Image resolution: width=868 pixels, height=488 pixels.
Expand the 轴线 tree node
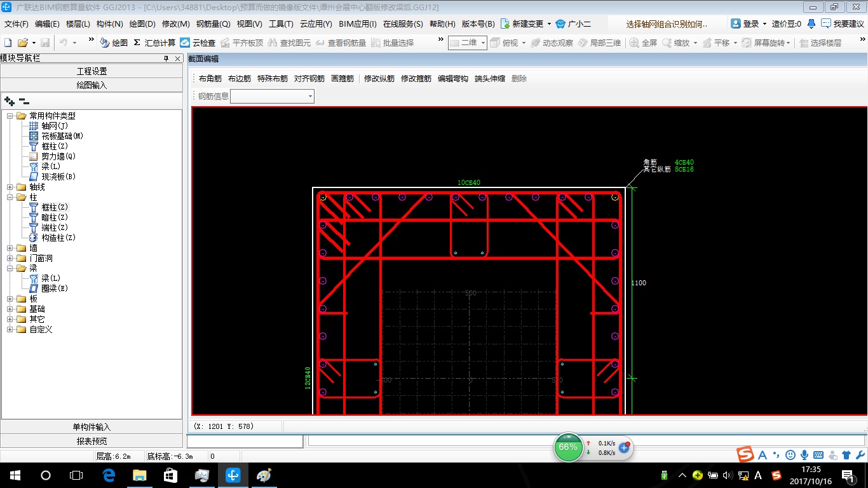(10, 187)
